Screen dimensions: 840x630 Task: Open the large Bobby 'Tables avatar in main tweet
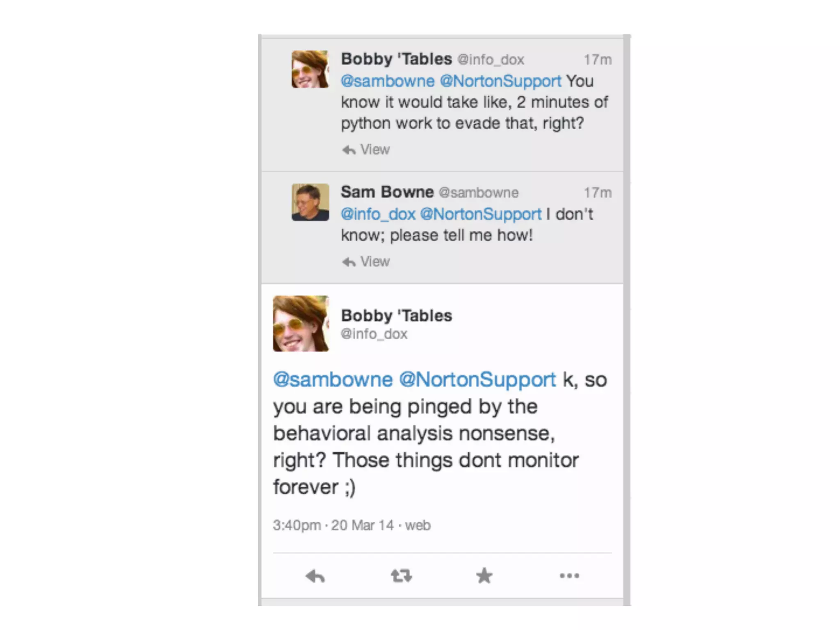[301, 324]
